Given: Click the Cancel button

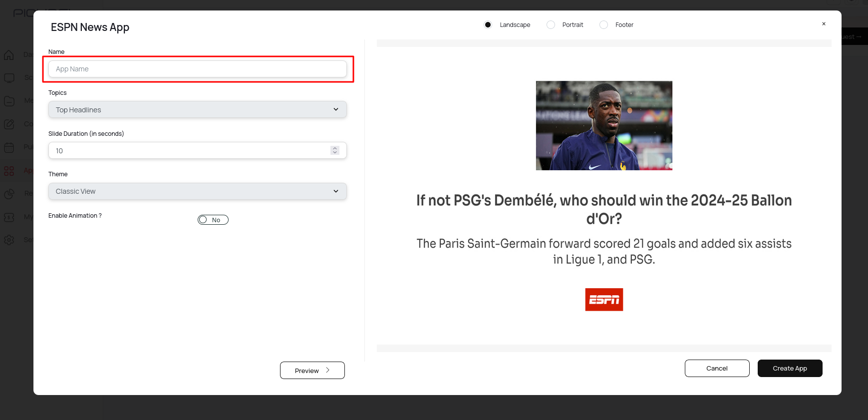Looking at the screenshot, I should point(717,369).
